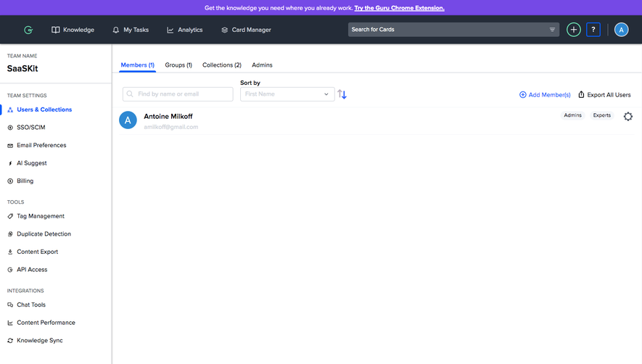The width and height of the screenshot is (642, 364).
Task: Switch to the Admins tab
Action: [262, 65]
